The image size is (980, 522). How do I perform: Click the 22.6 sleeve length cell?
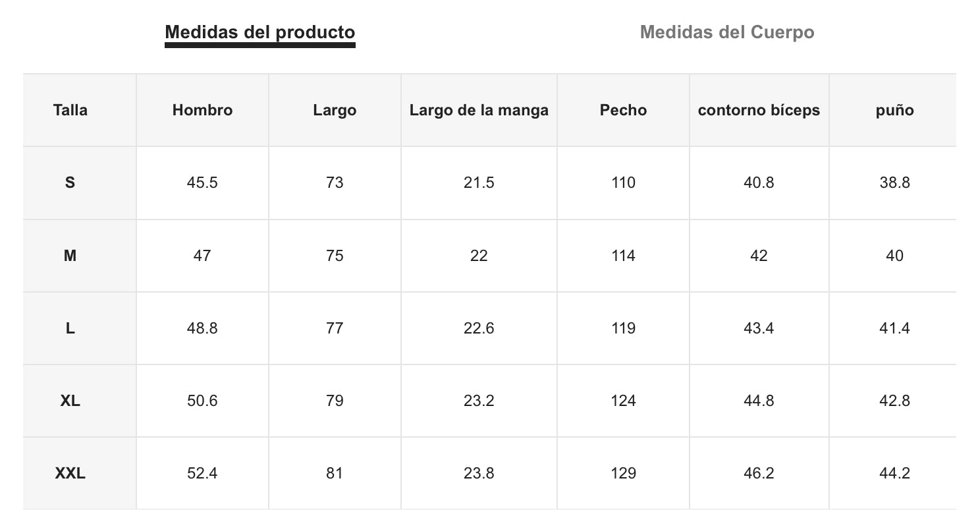click(x=479, y=328)
